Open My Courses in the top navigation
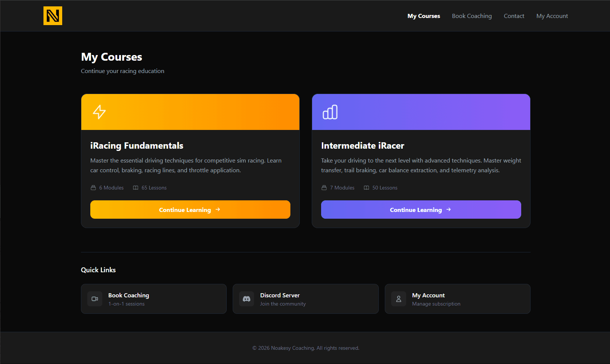 point(424,16)
